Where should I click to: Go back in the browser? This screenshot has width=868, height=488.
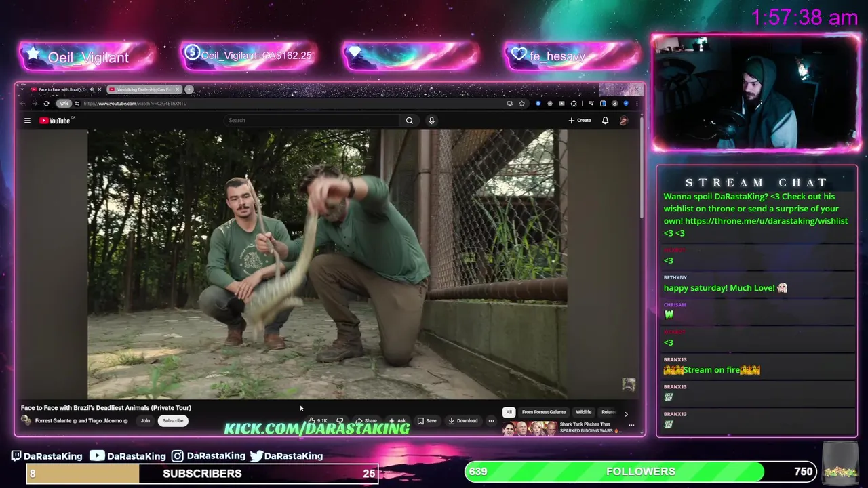(22, 104)
